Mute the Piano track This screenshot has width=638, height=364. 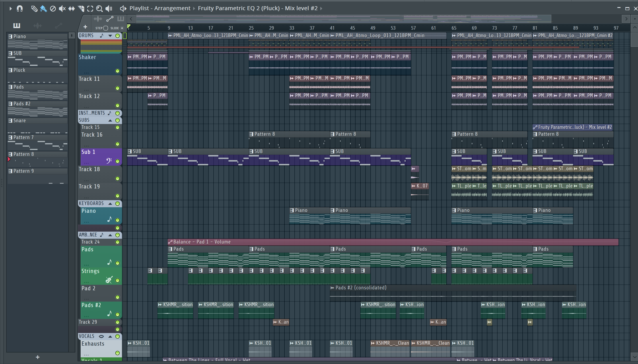click(117, 220)
